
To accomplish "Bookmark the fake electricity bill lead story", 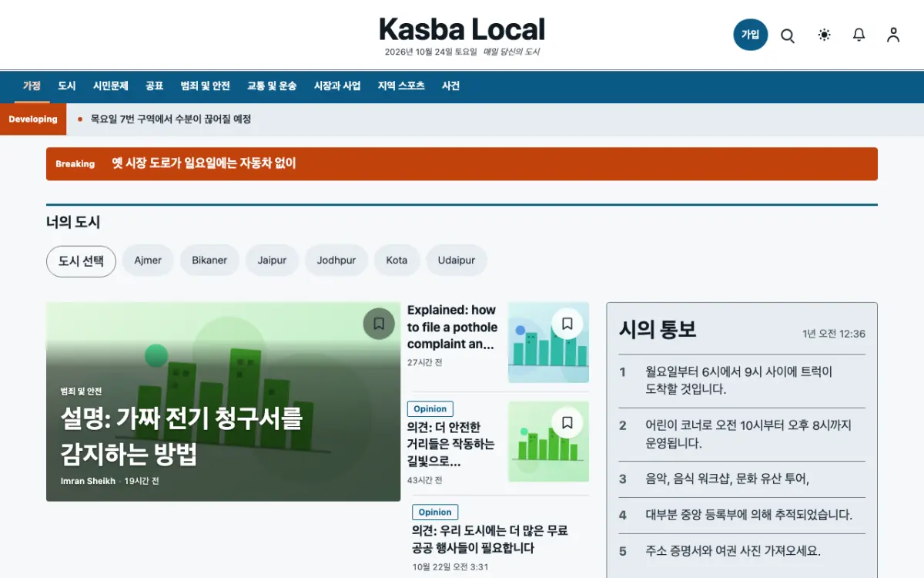I will click(379, 324).
